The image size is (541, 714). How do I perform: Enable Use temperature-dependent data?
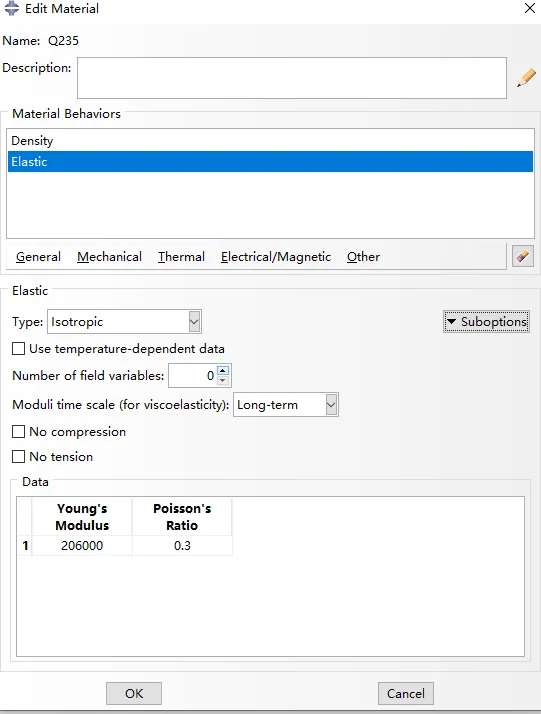[18, 349]
